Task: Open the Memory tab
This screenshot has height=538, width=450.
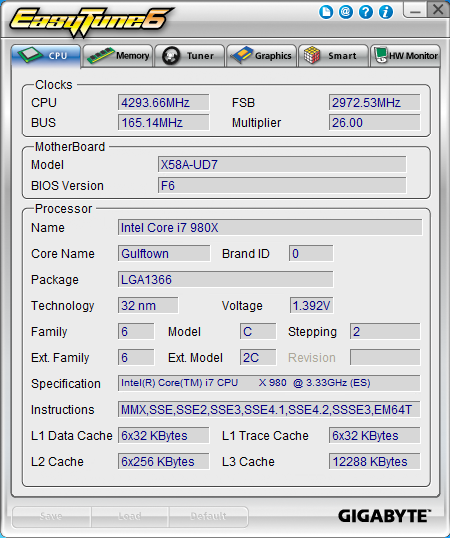Action: point(118,56)
